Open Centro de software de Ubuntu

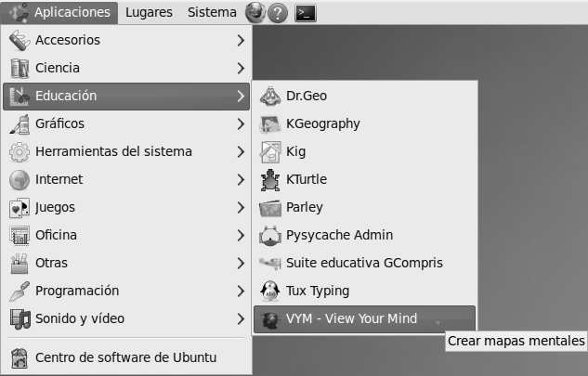tap(126, 357)
